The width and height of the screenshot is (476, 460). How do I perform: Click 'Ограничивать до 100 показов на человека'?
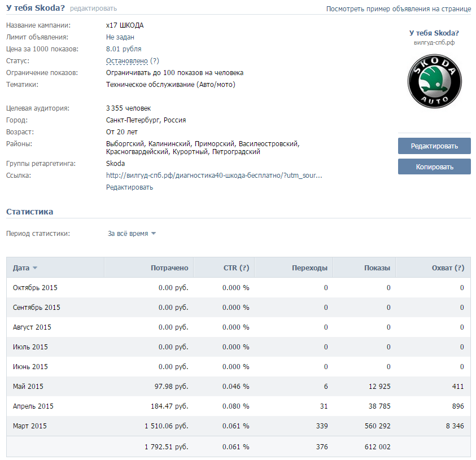(174, 72)
